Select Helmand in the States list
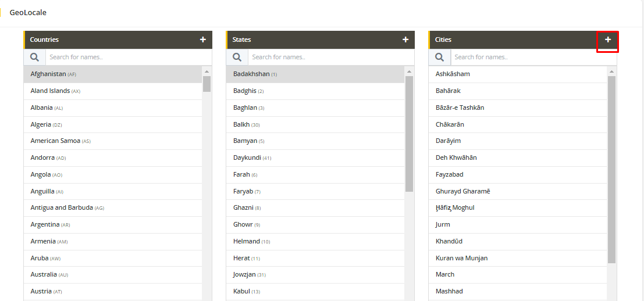This screenshot has width=644, height=301. pyautogui.click(x=247, y=241)
